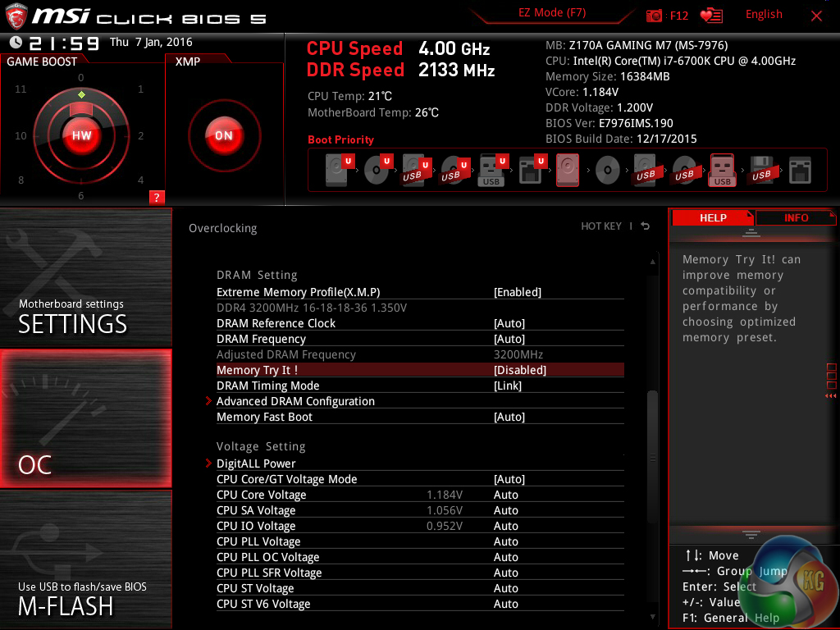Switch to the INFO tab

pyautogui.click(x=795, y=217)
